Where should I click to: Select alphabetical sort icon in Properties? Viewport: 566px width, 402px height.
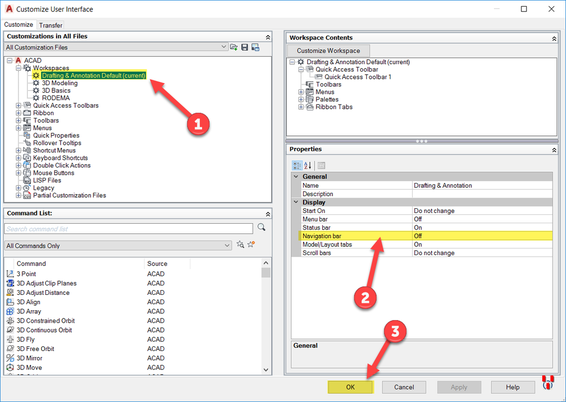[x=308, y=165]
